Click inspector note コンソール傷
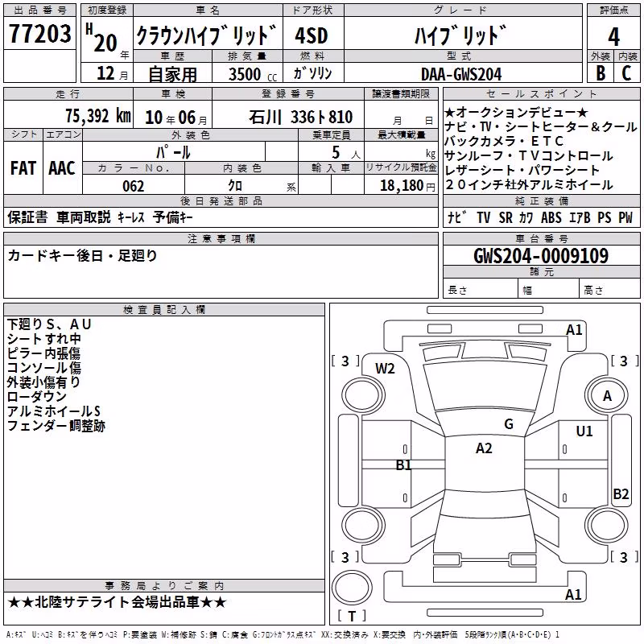 (x=43, y=368)
